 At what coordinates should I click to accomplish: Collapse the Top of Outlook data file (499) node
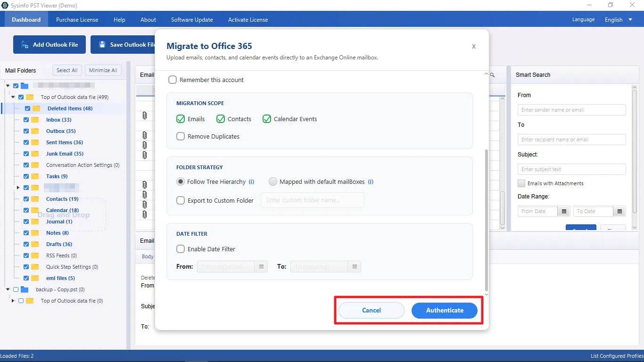pos(13,97)
